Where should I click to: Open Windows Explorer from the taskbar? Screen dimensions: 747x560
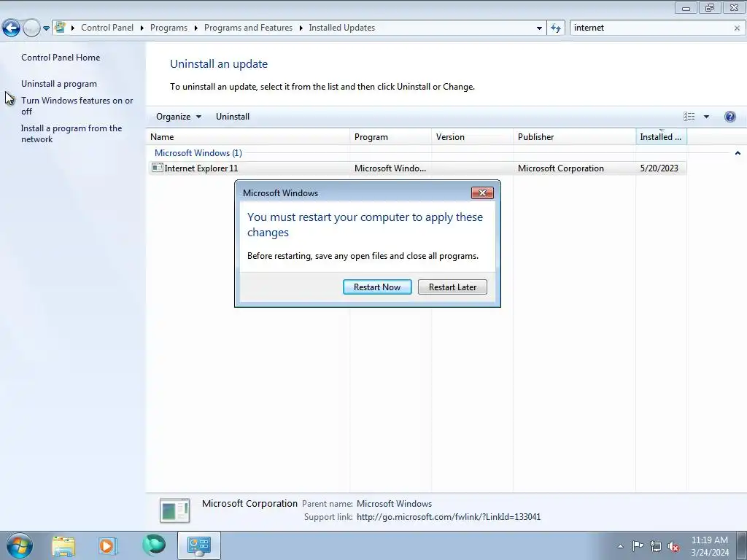(x=63, y=545)
